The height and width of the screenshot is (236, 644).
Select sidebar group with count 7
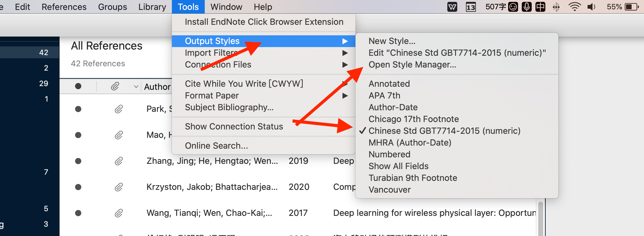point(29,172)
